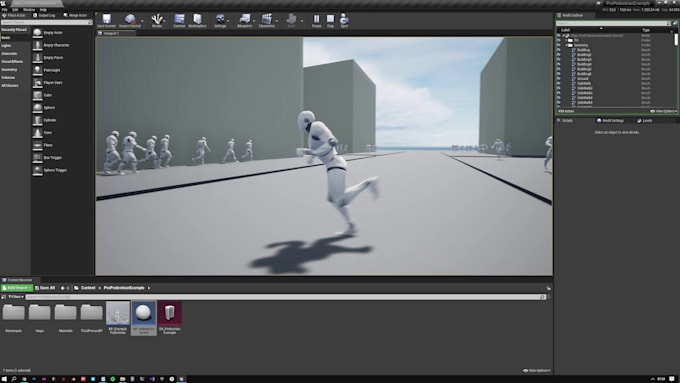Image resolution: width=680 pixels, height=383 pixels.
Task: Stop the play session
Action: click(x=330, y=19)
